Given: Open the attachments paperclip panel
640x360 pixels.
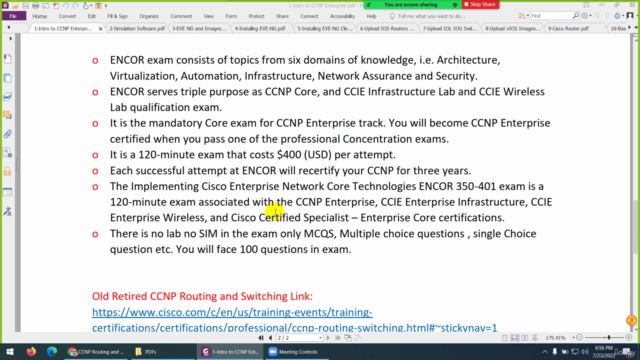Looking at the screenshot, I should point(7,134).
